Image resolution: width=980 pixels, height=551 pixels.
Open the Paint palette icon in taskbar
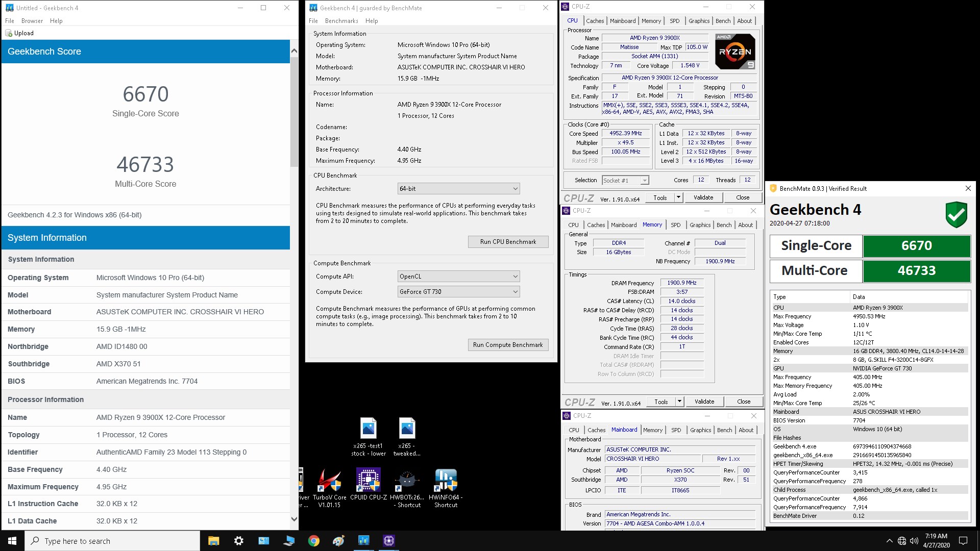339,541
